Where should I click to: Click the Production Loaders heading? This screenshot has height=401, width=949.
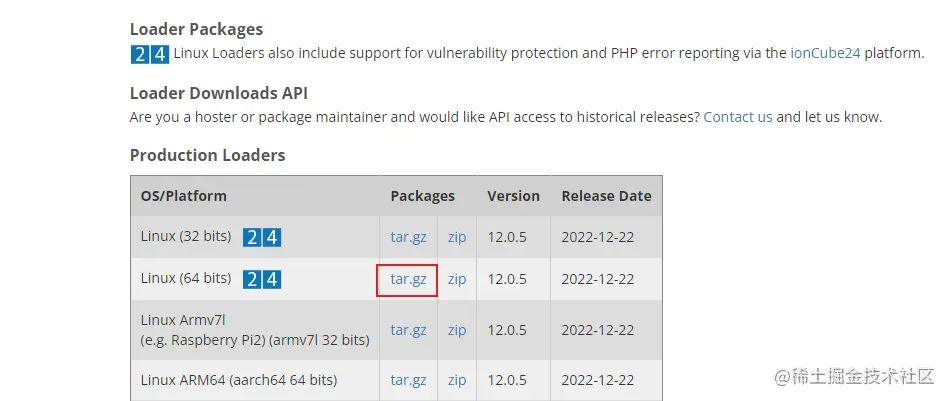[x=207, y=155]
